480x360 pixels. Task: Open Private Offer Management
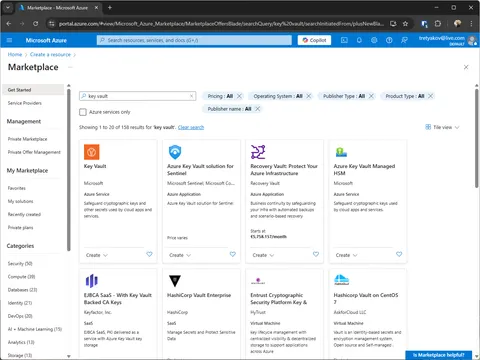34,152
